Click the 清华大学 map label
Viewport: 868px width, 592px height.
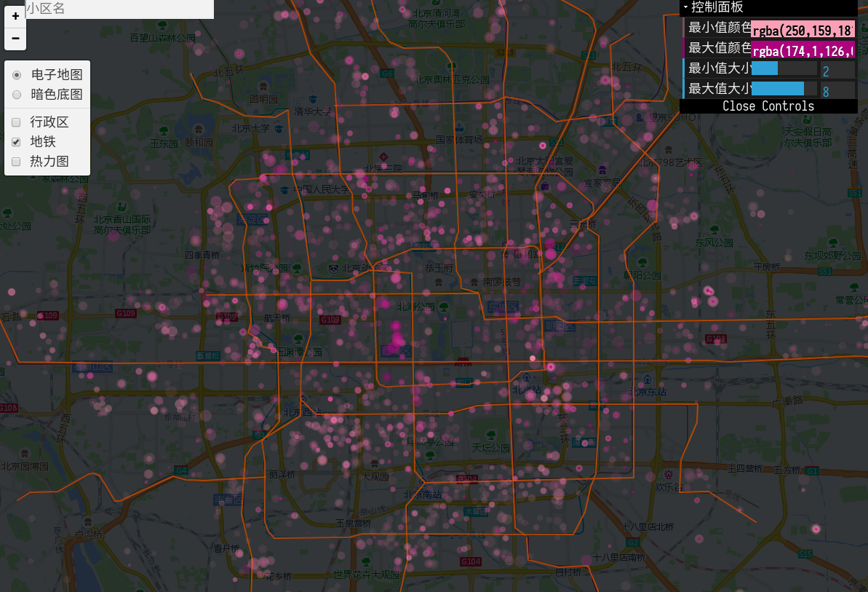click(x=313, y=112)
